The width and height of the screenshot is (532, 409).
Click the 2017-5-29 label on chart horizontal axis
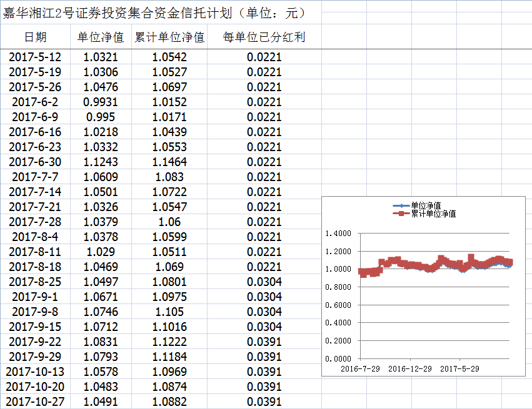tap(459, 368)
